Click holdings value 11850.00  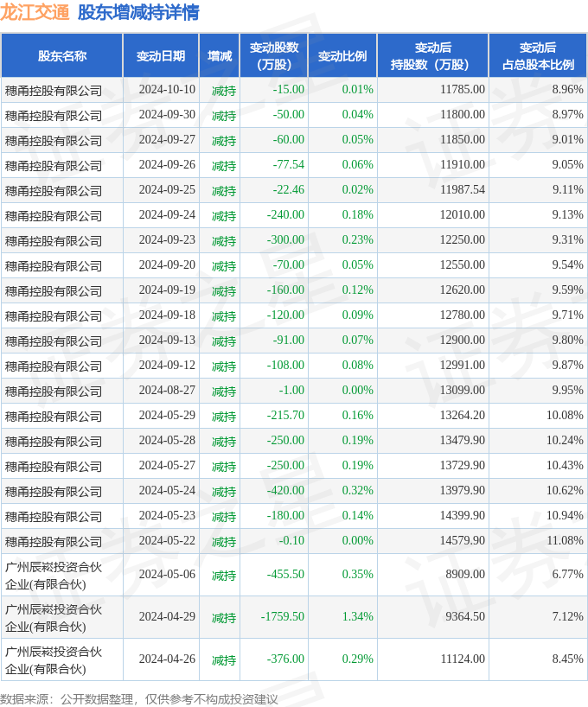[463, 139]
